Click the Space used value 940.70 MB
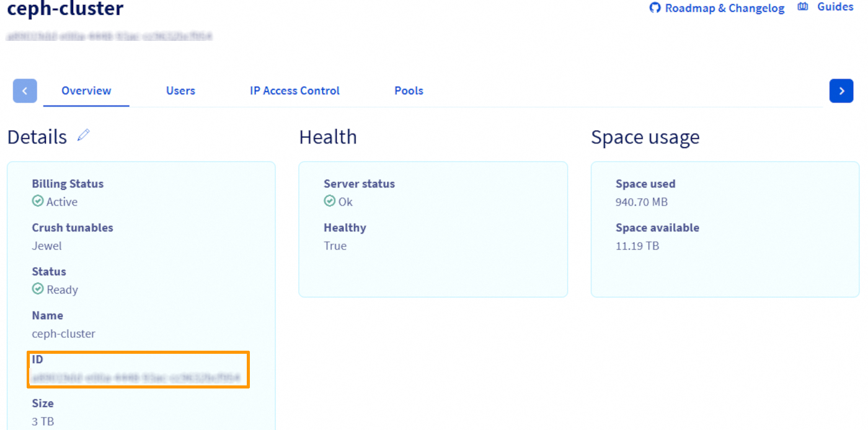868x430 pixels. click(641, 202)
